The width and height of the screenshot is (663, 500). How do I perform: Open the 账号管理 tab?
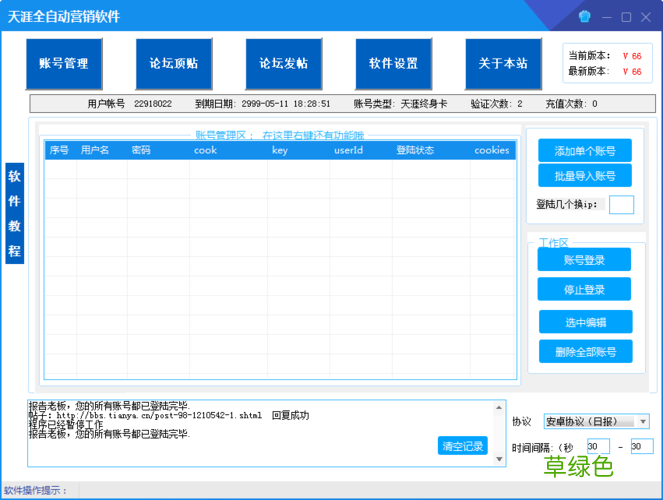click(64, 64)
